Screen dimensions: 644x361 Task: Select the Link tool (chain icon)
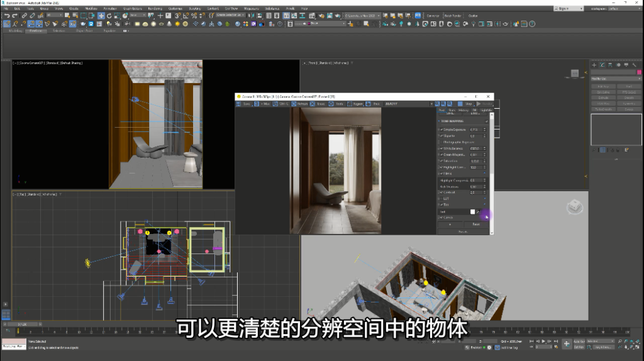25,16
